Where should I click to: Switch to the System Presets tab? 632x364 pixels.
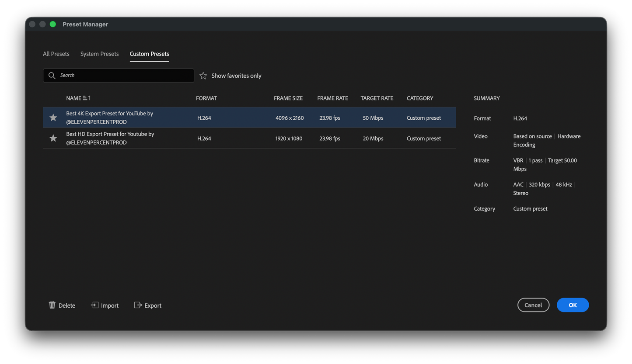99,54
